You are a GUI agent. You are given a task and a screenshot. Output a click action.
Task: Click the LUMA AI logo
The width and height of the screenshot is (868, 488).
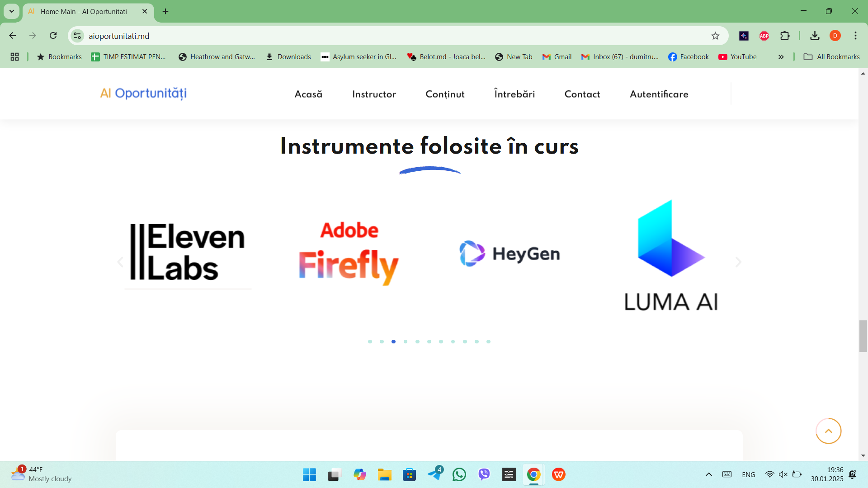pos(671,256)
